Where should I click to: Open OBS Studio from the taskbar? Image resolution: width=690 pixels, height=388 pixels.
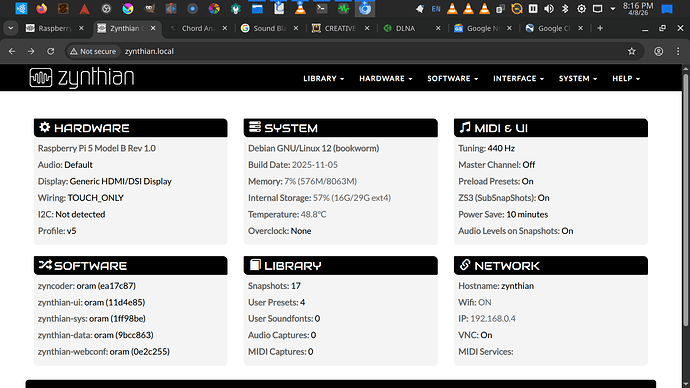pyautogui.click(x=106, y=8)
